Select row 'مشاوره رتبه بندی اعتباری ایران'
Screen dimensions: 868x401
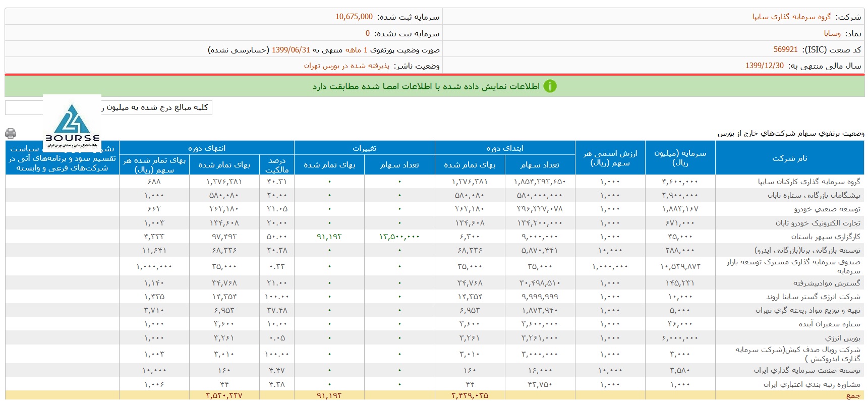point(435,384)
